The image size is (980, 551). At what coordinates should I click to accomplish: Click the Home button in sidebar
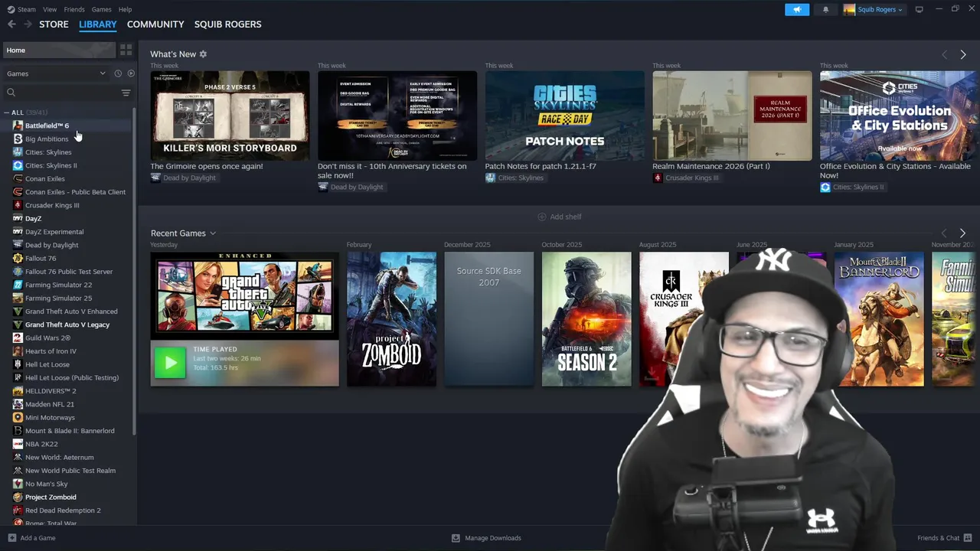(59, 50)
